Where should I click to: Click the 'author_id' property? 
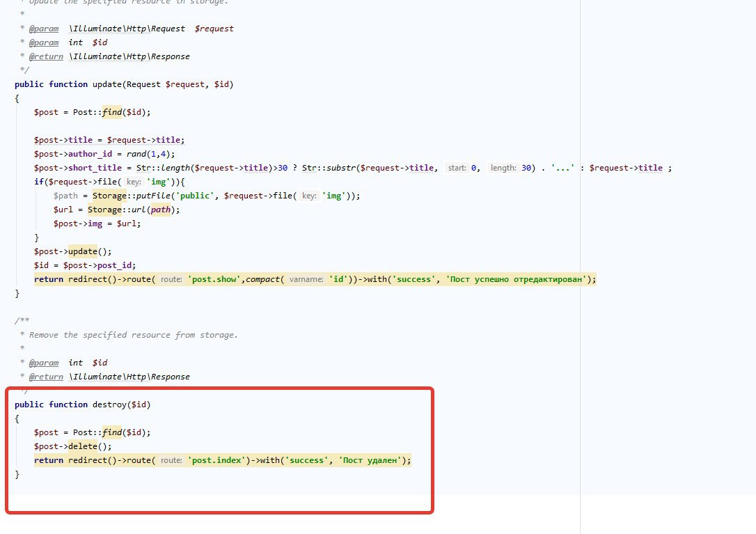[x=90, y=154]
